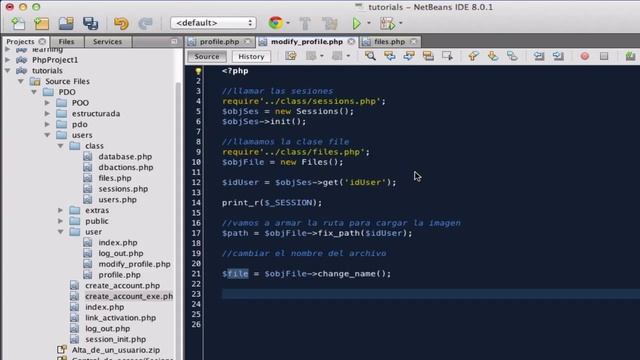Switch to the Projects tab
Screen dimensions: 640x360
pos(20,42)
